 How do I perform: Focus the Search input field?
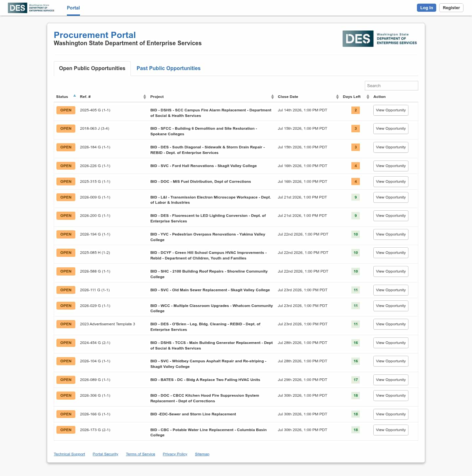(391, 86)
